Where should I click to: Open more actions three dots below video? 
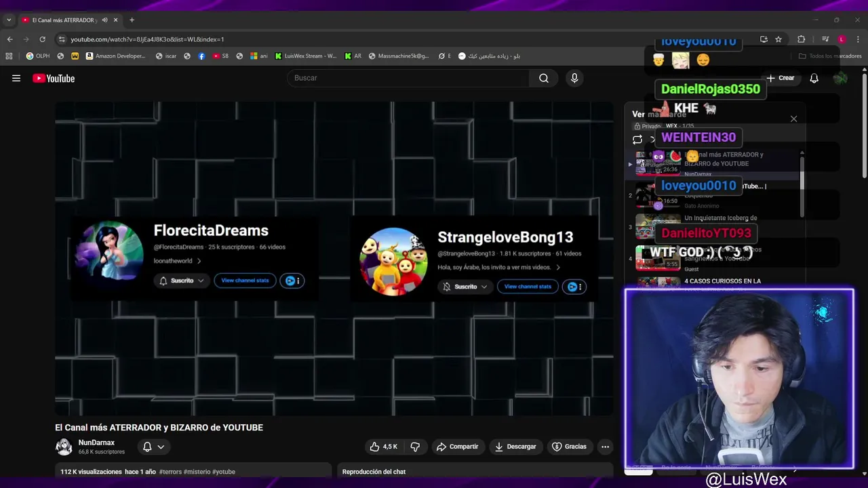coord(605,447)
